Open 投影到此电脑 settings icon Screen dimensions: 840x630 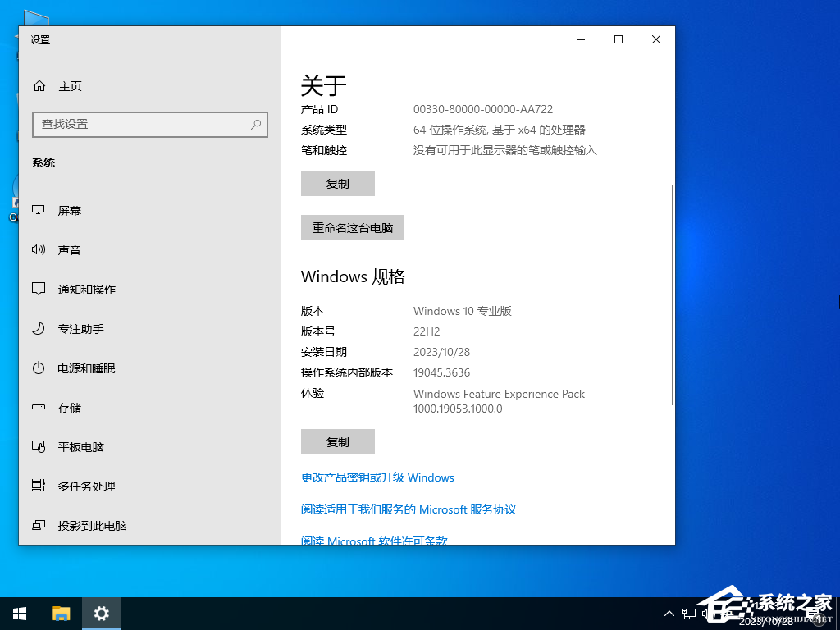39,525
